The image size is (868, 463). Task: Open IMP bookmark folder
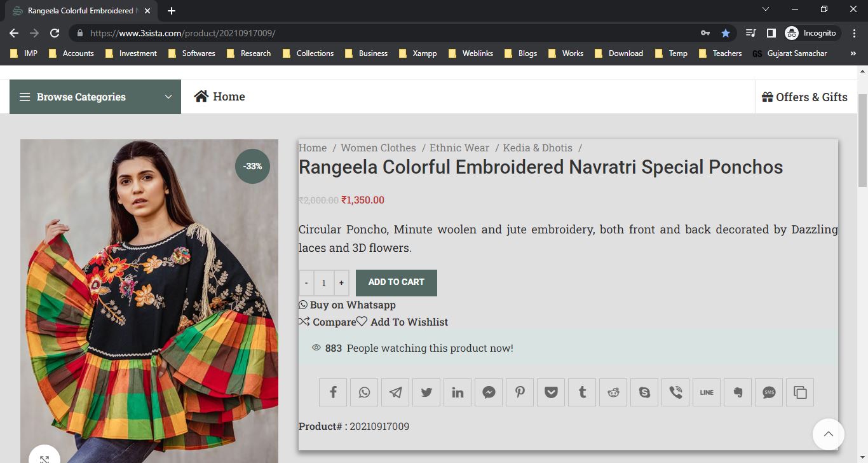coord(24,53)
